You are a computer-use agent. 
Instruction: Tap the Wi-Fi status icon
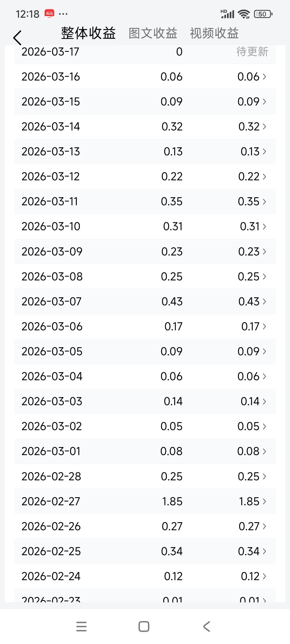244,14
